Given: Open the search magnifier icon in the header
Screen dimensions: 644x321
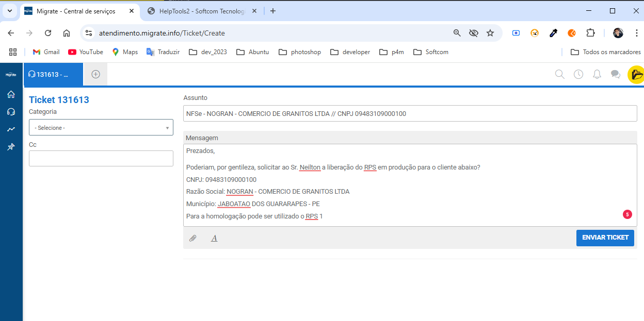Looking at the screenshot, I should click(559, 74).
